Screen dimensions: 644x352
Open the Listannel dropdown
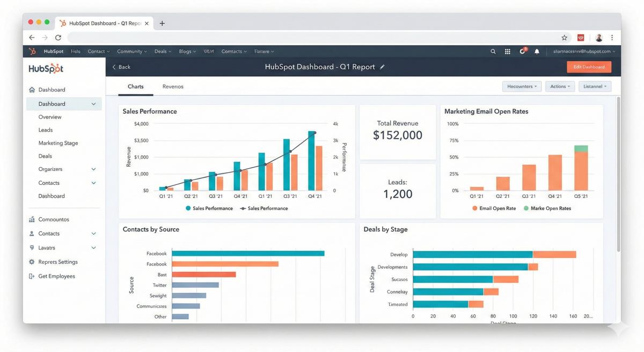click(595, 86)
